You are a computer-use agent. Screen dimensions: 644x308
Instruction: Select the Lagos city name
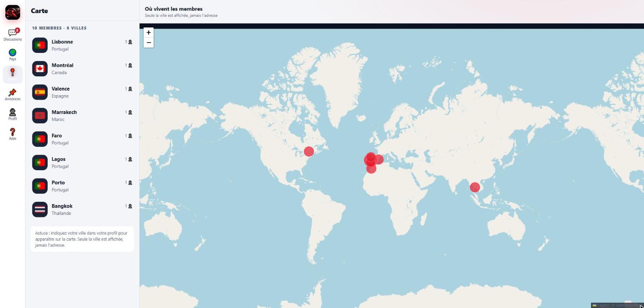click(58, 159)
